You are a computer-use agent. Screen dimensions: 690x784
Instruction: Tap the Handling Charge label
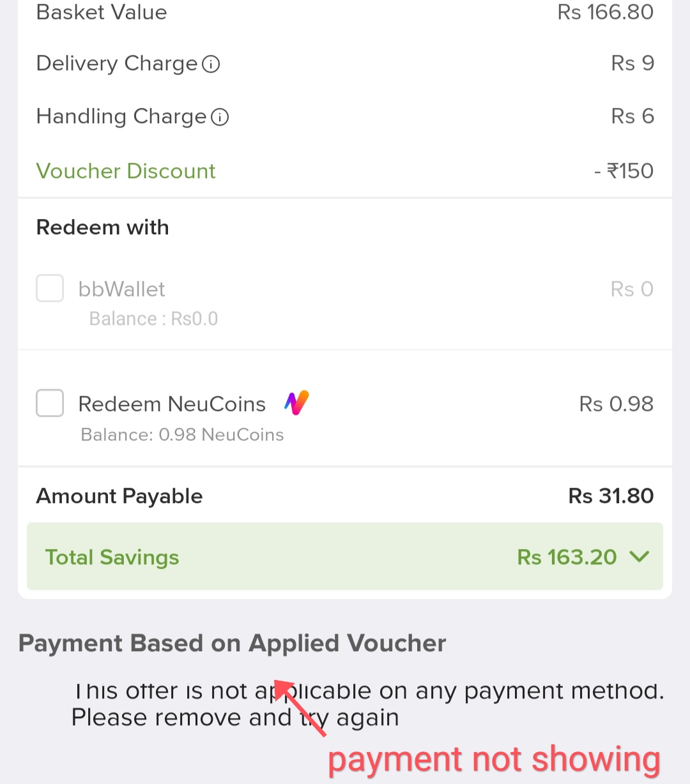click(121, 116)
